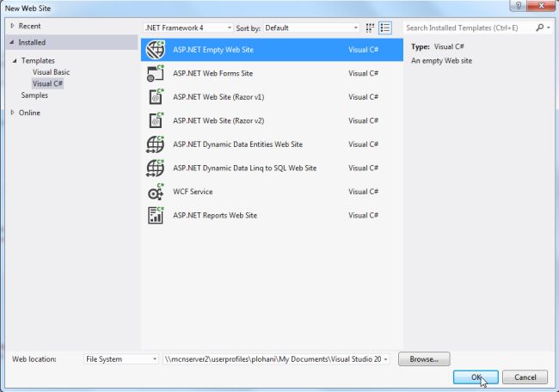The image size is (559, 392).
Task: Click the Dynamic Data Entities globe icon
Action: point(156,144)
